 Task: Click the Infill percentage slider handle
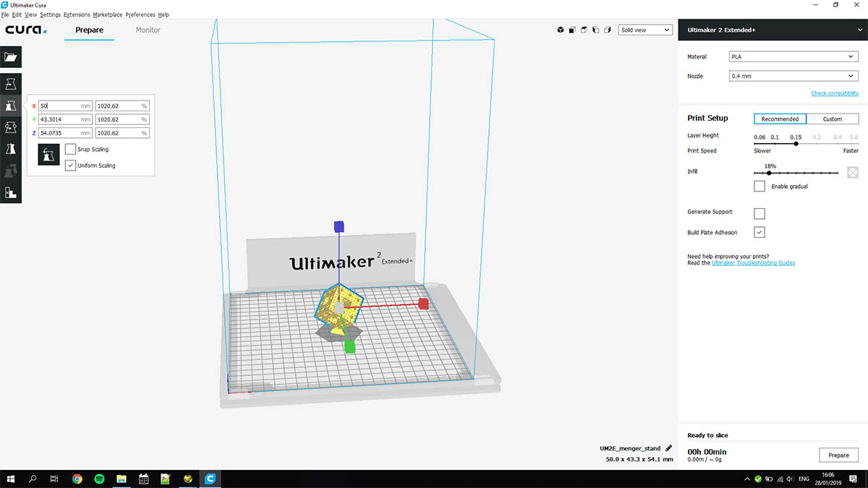click(x=769, y=173)
